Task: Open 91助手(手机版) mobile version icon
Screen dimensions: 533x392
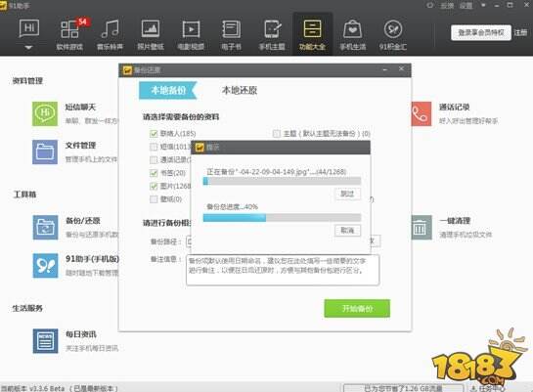Action: pyautogui.click(x=45, y=266)
